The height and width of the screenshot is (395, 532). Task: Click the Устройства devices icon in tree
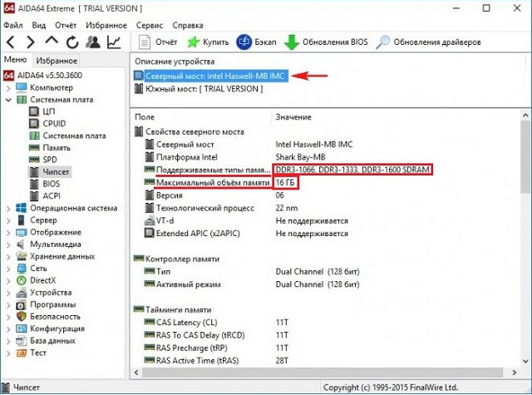(22, 293)
